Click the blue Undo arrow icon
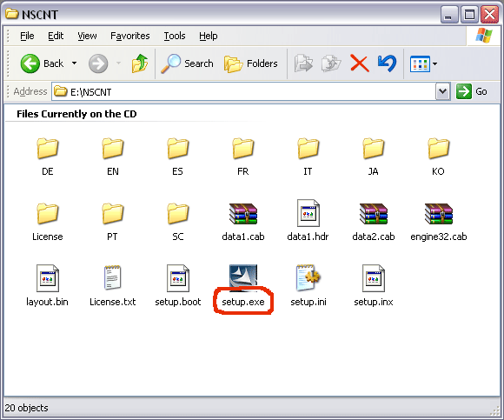 pyautogui.click(x=387, y=63)
